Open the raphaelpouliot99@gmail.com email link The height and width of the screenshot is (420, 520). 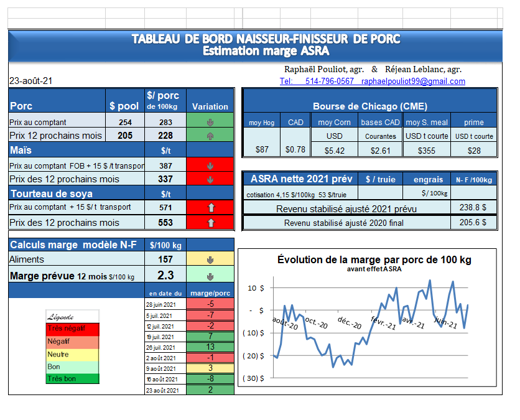pyautogui.click(x=413, y=82)
